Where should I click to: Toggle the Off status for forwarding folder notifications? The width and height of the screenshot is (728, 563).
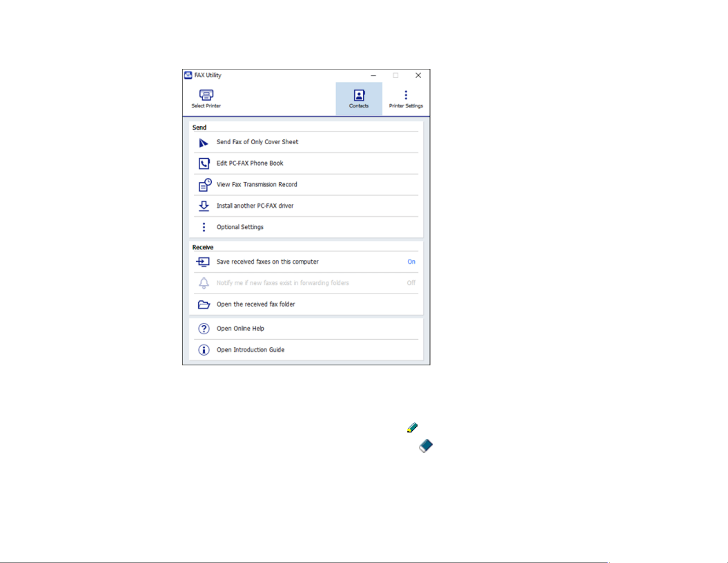[411, 283]
